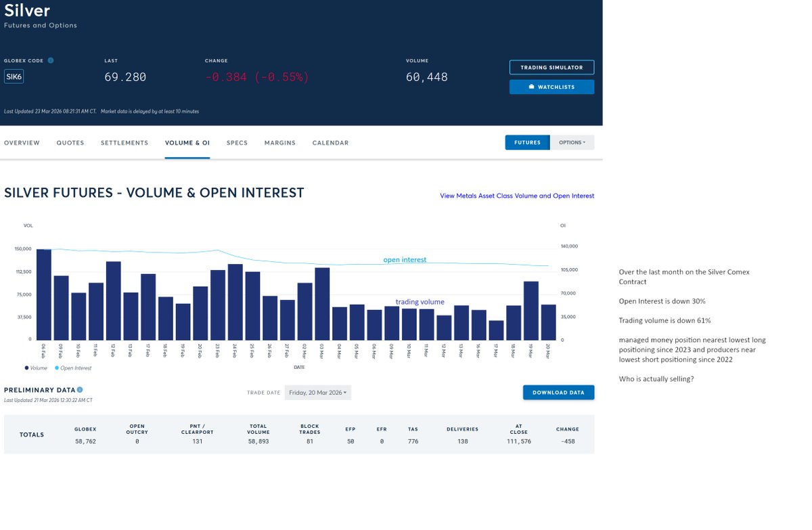Viewport: 812px width, 530px height.
Task: Click the Deliveries value 138
Action: (x=462, y=441)
